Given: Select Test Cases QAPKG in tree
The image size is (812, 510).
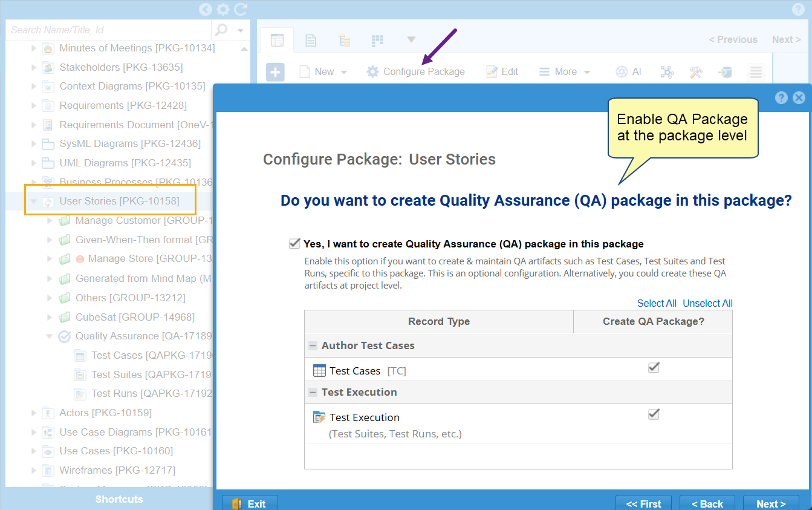Looking at the screenshot, I should click(x=152, y=355).
